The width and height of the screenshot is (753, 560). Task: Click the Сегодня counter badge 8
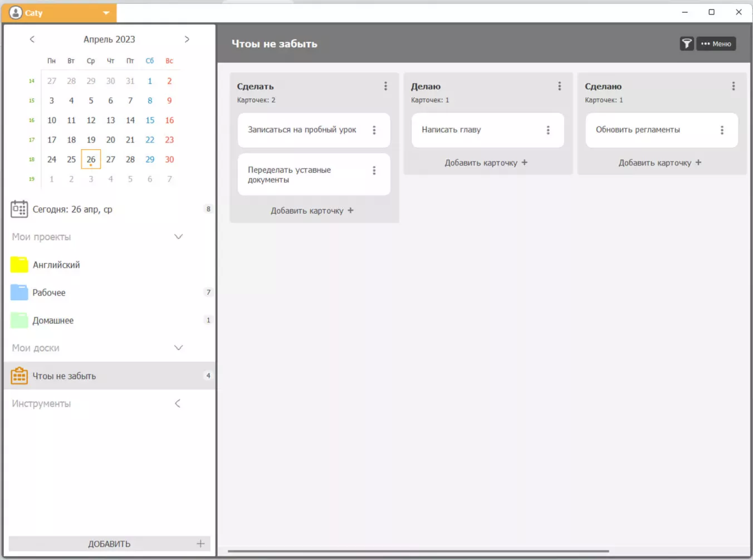click(208, 209)
